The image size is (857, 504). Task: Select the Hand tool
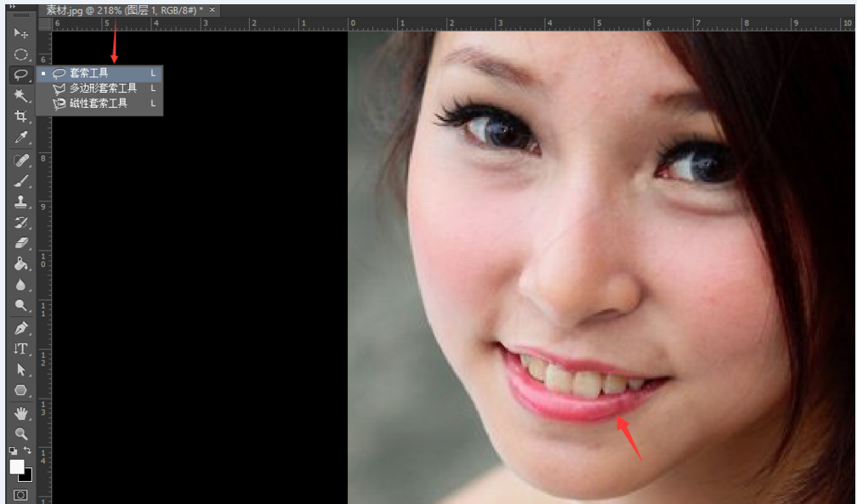[x=20, y=413]
